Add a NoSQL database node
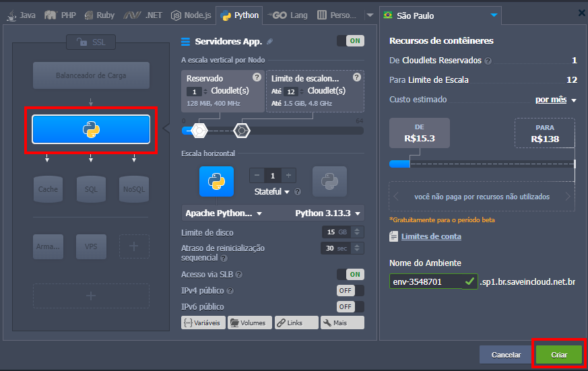Image resolution: width=588 pixels, height=371 pixels. 134,189
